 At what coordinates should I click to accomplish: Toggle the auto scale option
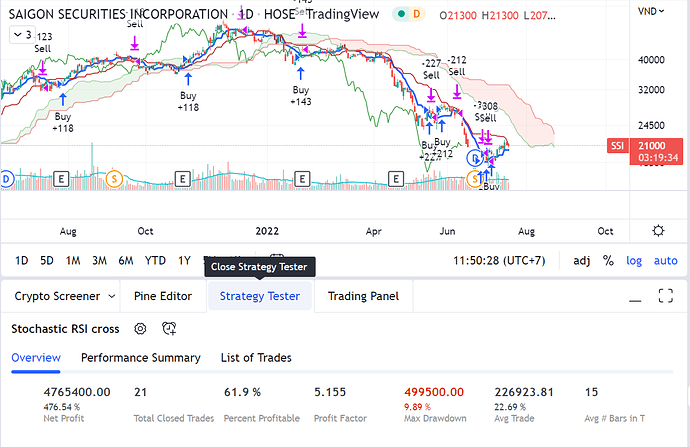[x=665, y=260]
